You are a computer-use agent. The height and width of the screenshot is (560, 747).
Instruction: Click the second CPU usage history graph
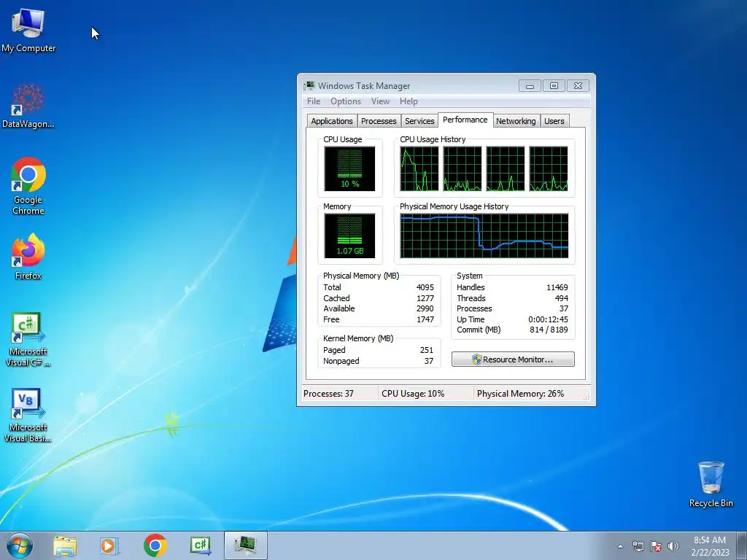[462, 168]
